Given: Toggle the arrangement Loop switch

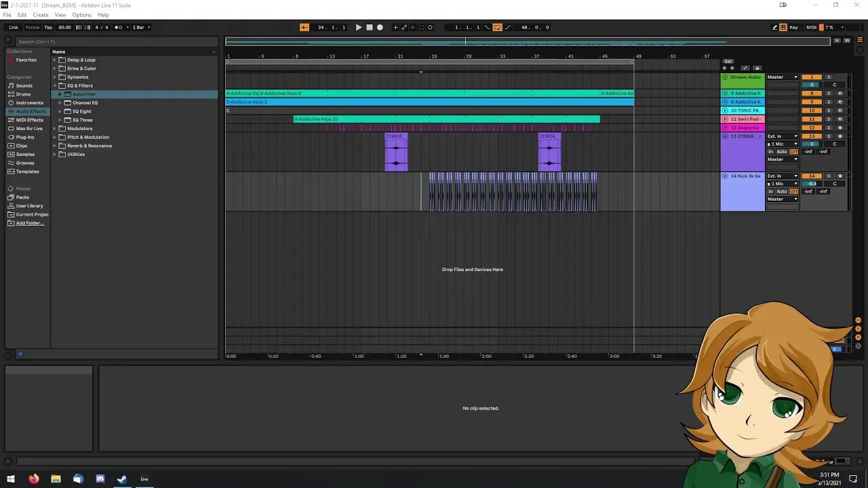Looking at the screenshot, I should tap(497, 27).
